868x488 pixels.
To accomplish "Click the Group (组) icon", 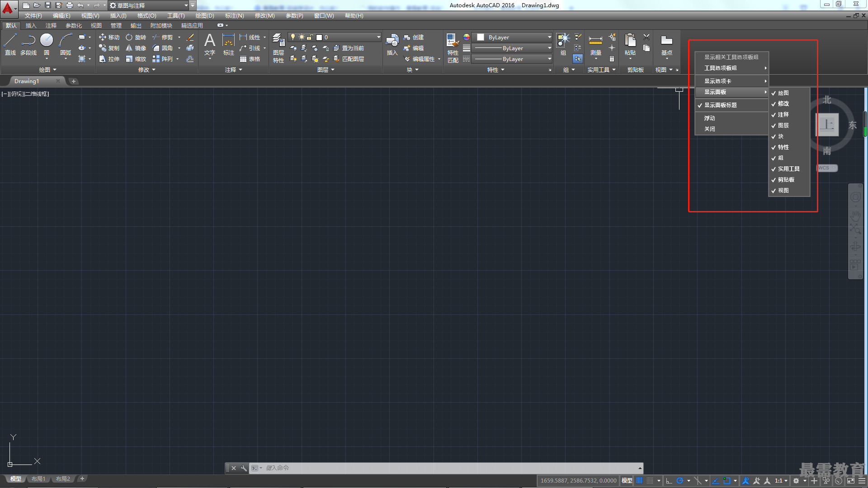I will click(563, 44).
